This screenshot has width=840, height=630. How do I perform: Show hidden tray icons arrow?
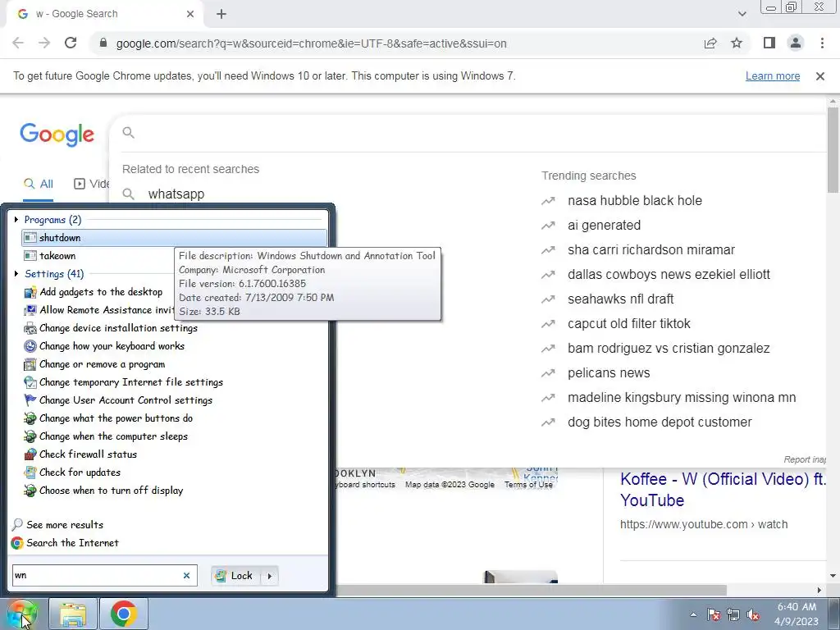(x=693, y=614)
